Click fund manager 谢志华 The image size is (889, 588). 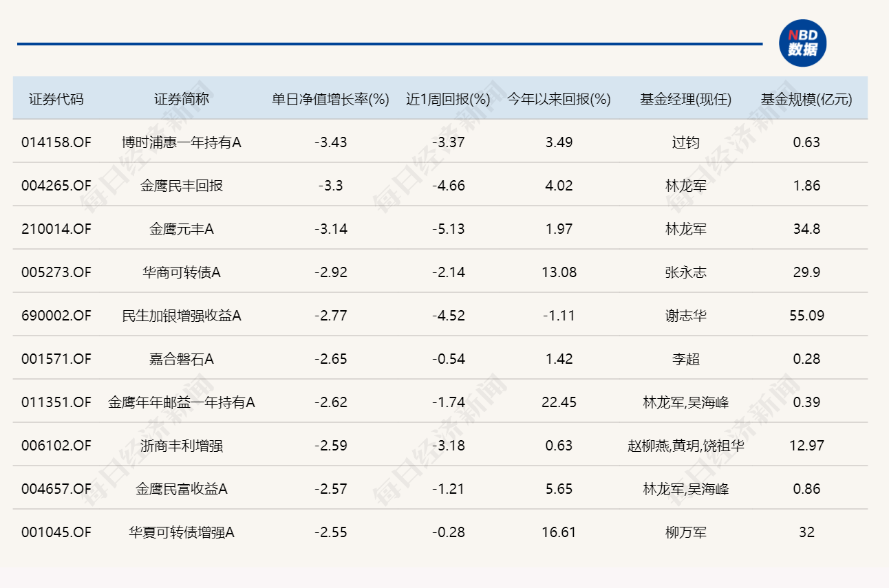coord(686,316)
